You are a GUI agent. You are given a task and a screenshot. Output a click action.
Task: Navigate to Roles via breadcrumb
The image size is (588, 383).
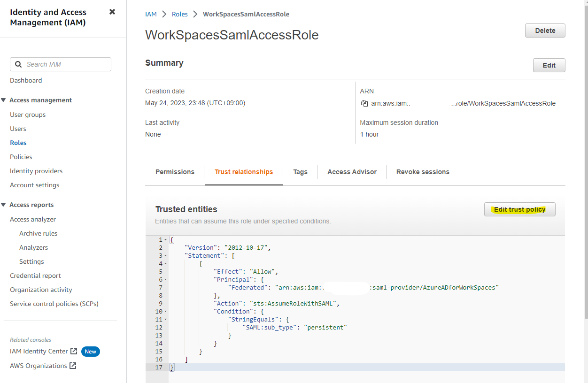[179, 14]
